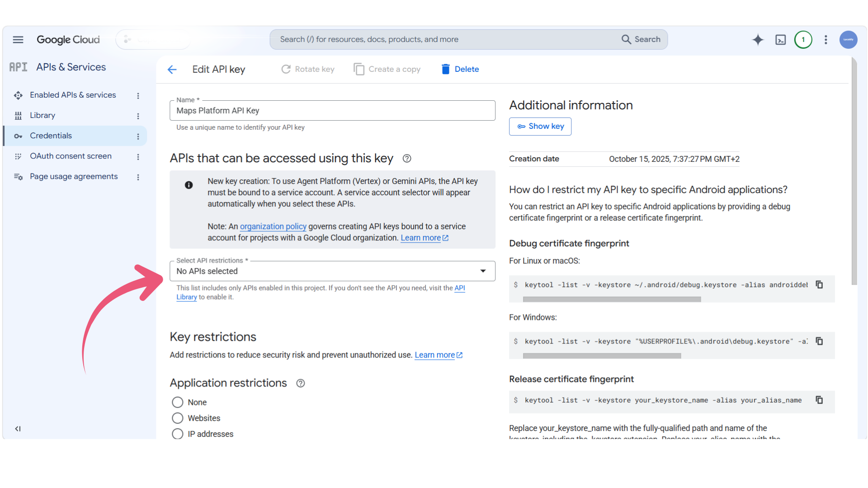
Task: Open the hamburger navigation menu
Action: click(x=18, y=40)
